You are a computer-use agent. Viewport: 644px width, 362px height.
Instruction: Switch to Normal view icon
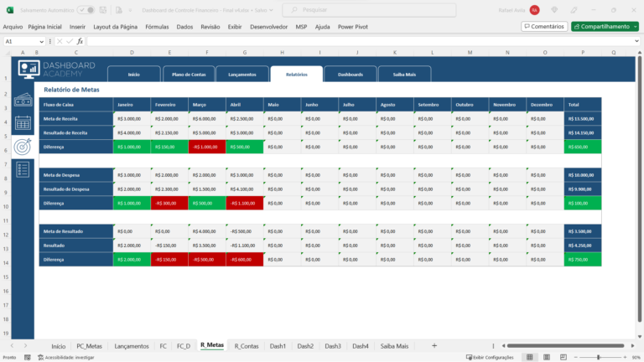coord(530,357)
